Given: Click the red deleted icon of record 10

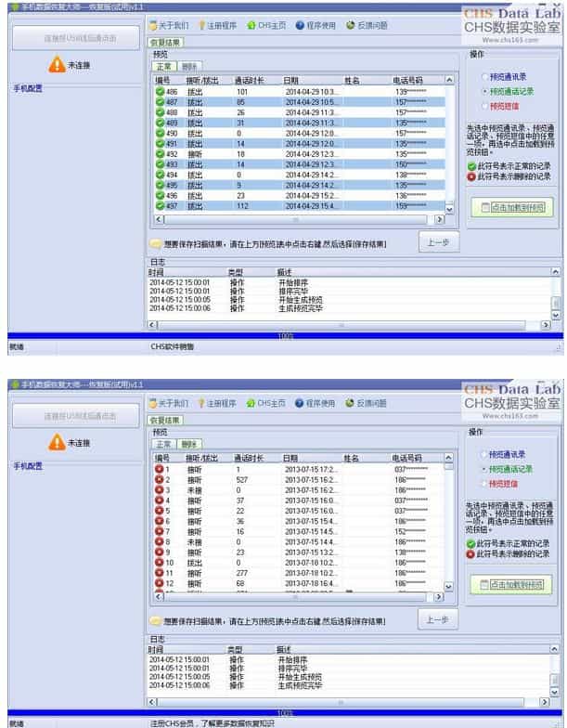Looking at the screenshot, I should click(x=160, y=563).
